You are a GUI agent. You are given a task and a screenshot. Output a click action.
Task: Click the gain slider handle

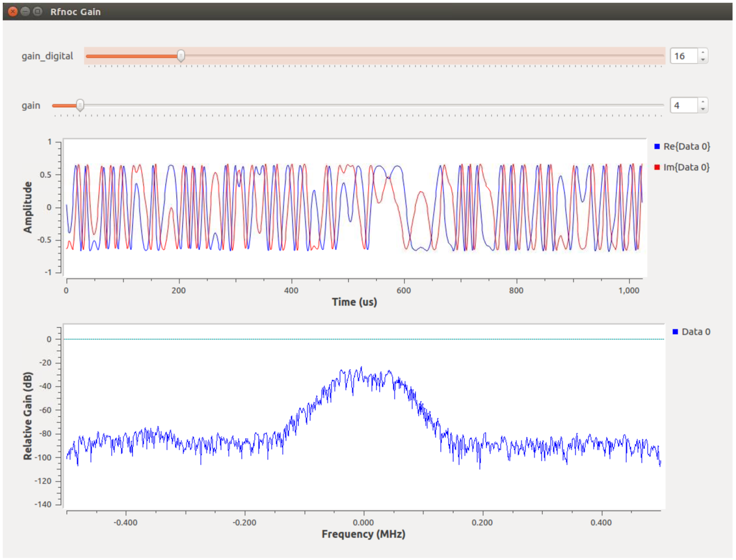(81, 105)
